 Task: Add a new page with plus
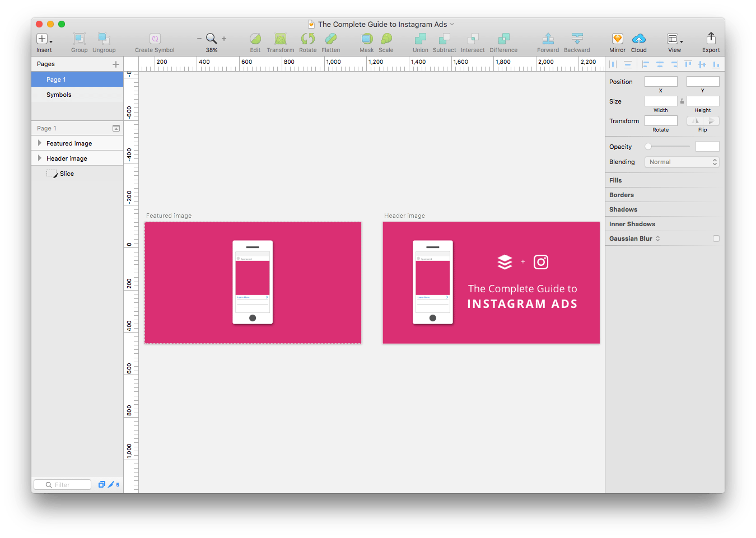pos(116,64)
